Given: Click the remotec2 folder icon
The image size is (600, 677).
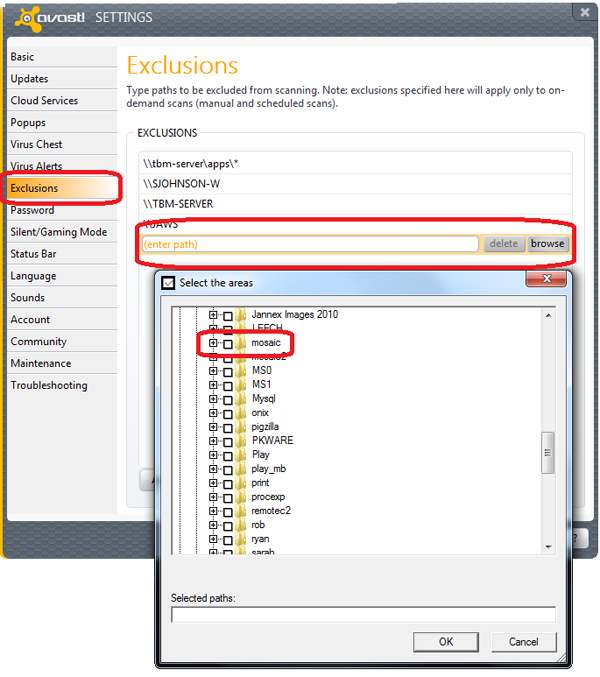Looking at the screenshot, I should click(242, 511).
